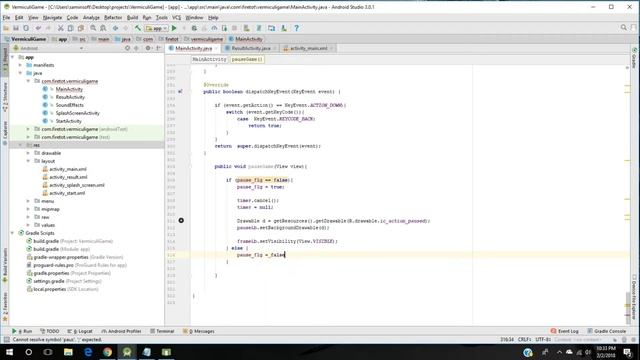Viewport: 640px width, 360px height.
Task: Click the Profile app toolbar icon
Action: click(214, 28)
